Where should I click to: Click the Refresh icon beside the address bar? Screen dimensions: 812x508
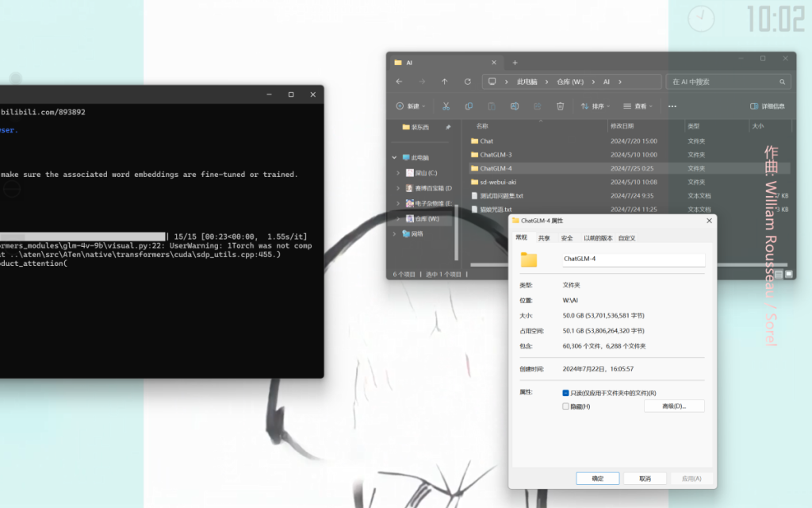pos(468,82)
